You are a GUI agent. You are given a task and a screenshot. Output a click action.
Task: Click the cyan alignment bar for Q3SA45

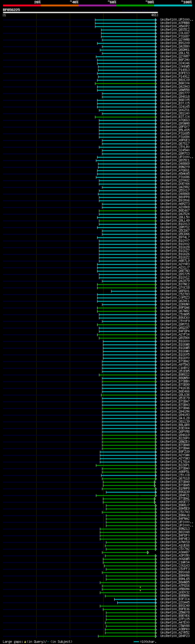(x=137, y=603)
